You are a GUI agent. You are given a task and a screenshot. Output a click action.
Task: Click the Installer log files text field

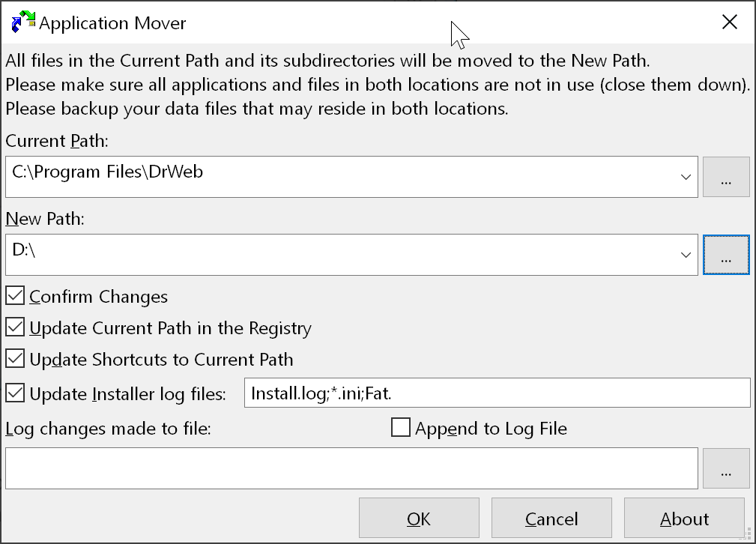(x=497, y=393)
